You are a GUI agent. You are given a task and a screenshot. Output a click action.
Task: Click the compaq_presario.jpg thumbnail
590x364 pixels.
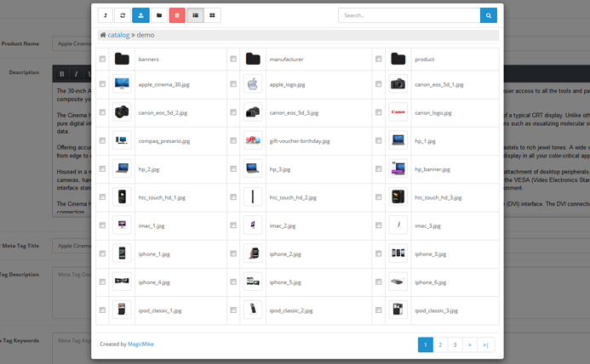point(122,140)
